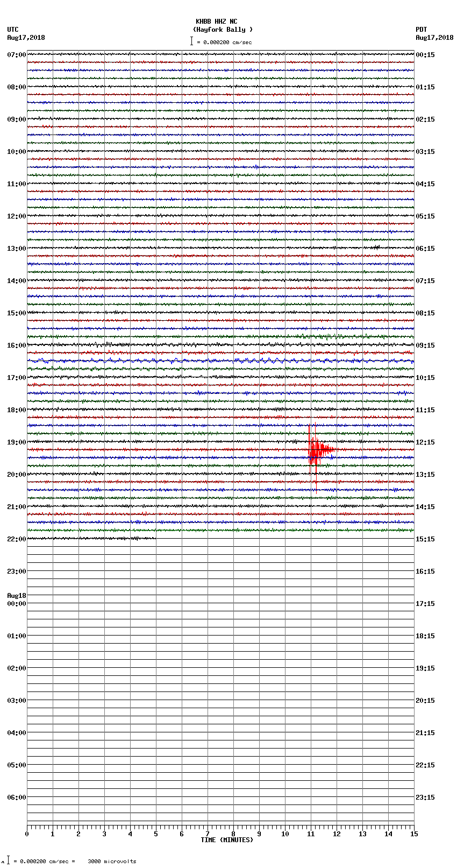Click the 02:15 PDT row label
This screenshot has height=868, width=457.
click(425, 119)
